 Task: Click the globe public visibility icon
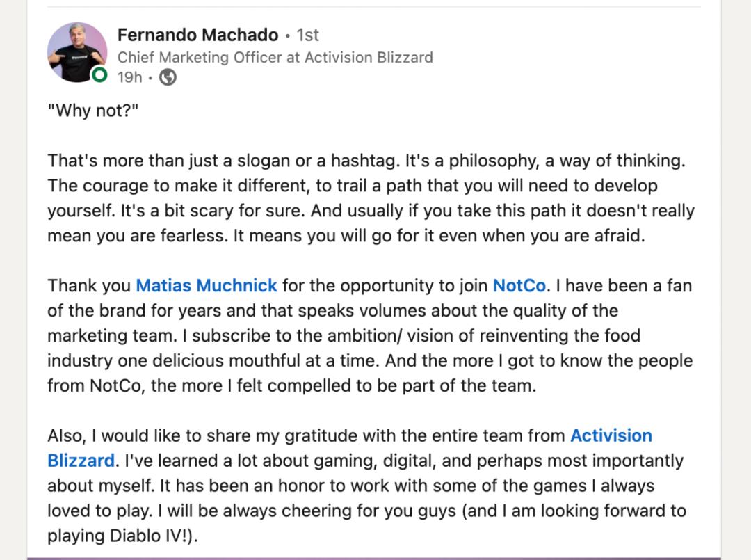(168, 77)
